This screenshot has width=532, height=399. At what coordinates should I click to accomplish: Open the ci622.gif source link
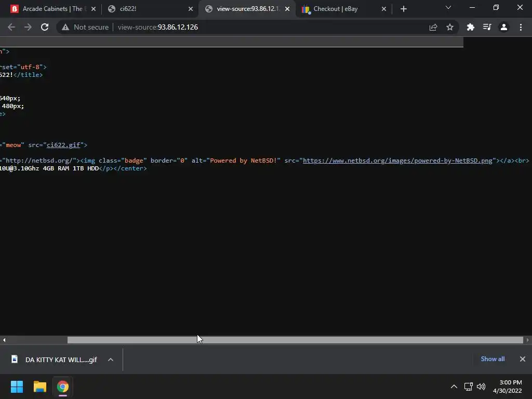pyautogui.click(x=63, y=145)
